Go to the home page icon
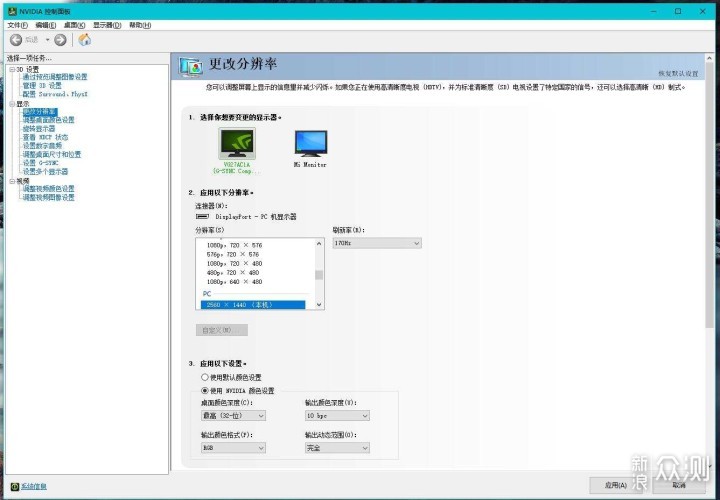This screenshot has width=720, height=500. 84,40
